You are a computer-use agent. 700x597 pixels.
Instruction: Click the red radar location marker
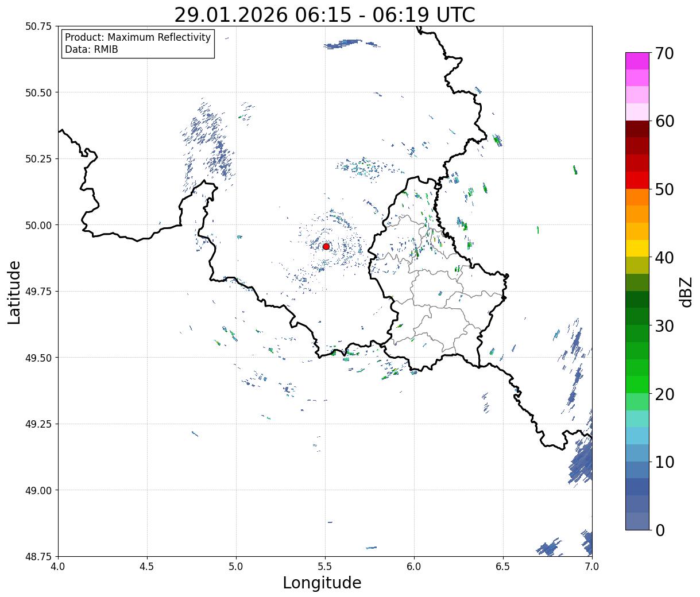[x=326, y=246]
